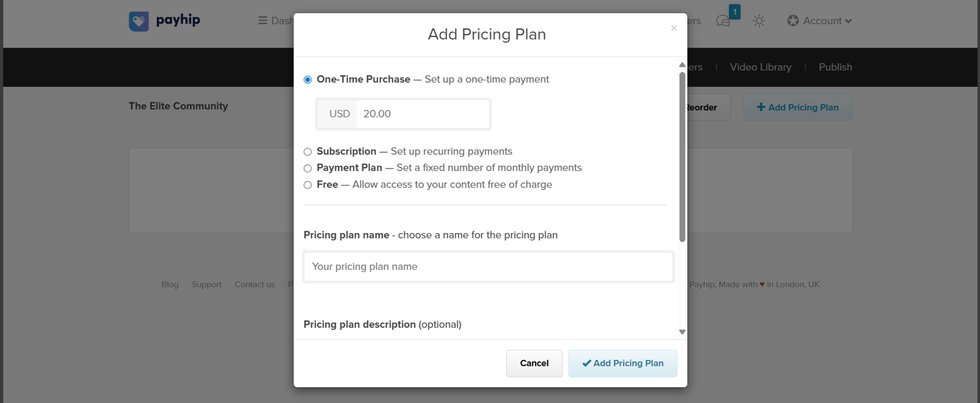Click the pricing plan name input field
Viewport: 980px width, 403px height.
[487, 266]
